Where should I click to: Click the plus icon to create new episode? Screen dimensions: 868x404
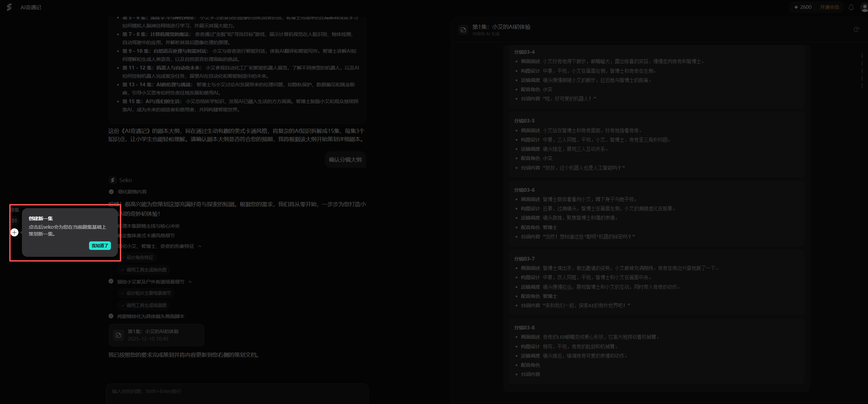click(14, 232)
